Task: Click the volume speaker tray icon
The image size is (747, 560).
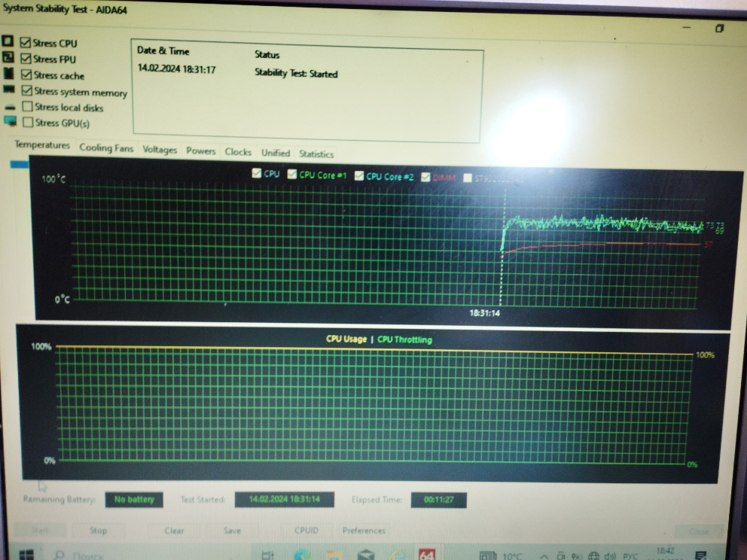Action: click(x=610, y=555)
